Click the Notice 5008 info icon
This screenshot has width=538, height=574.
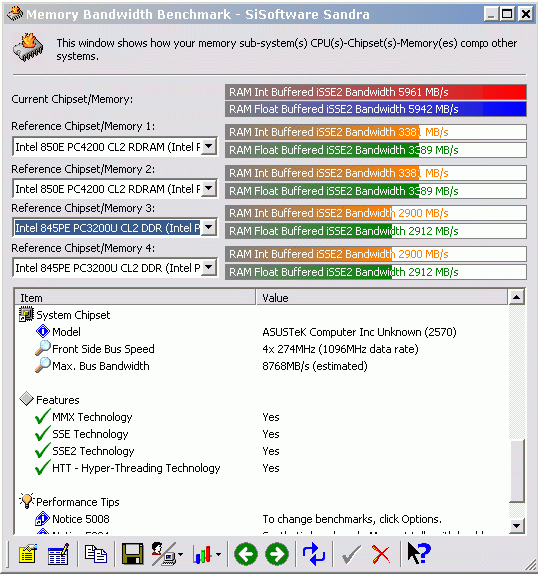tap(42, 518)
